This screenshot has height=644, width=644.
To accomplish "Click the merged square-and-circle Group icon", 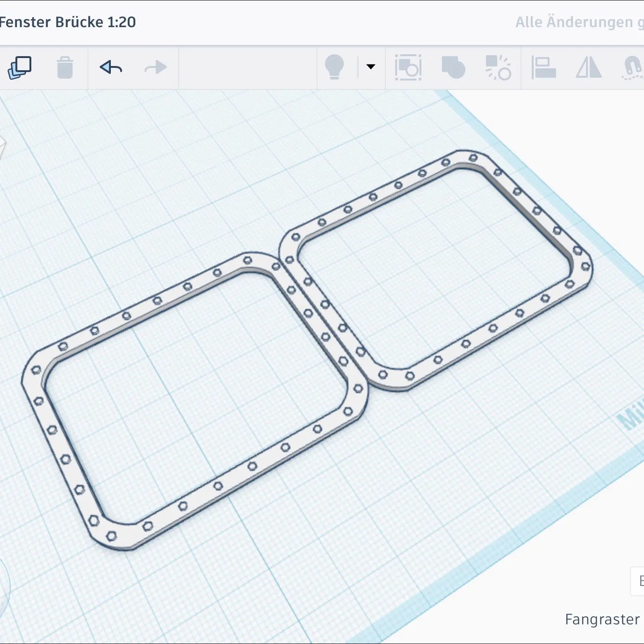I will (453, 67).
